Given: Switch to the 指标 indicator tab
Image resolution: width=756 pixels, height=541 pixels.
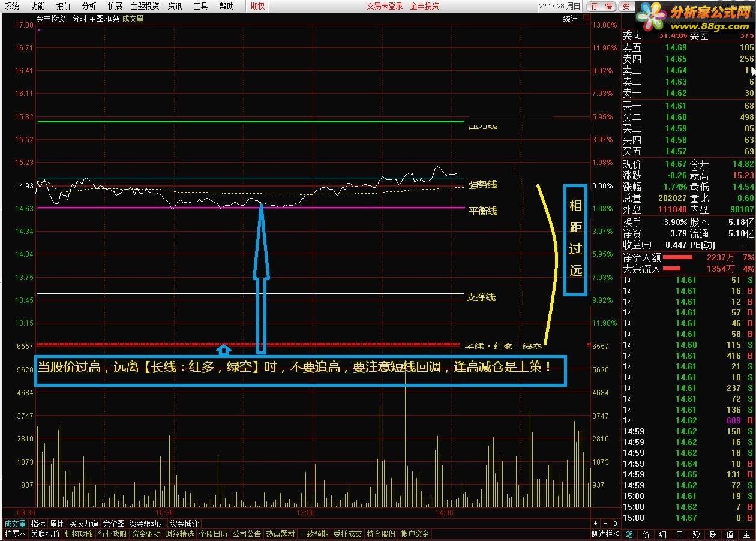Looking at the screenshot, I should 38,524.
